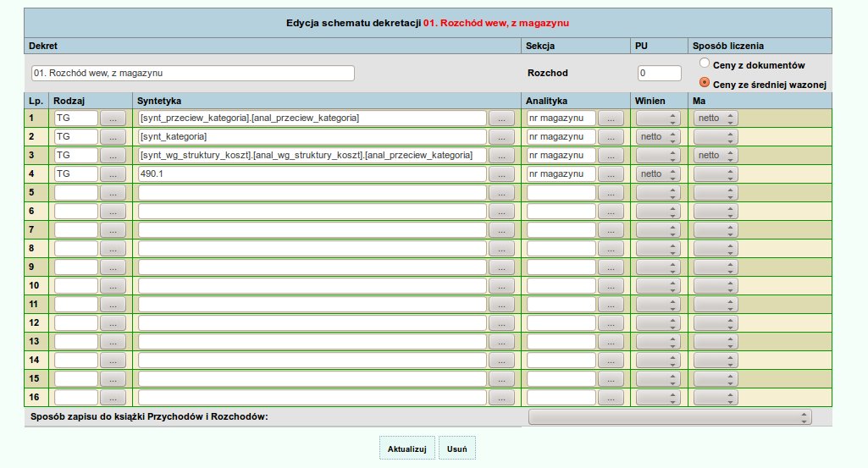The image size is (868, 468).
Task: Click the Aktualizuj button
Action: pyautogui.click(x=407, y=448)
